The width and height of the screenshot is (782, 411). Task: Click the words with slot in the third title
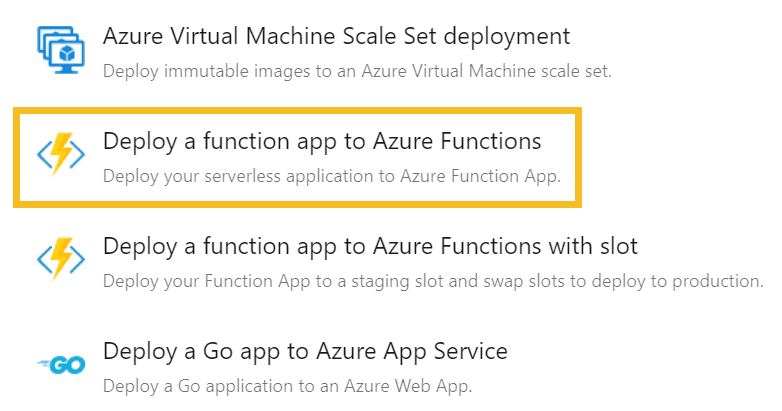[x=593, y=247]
